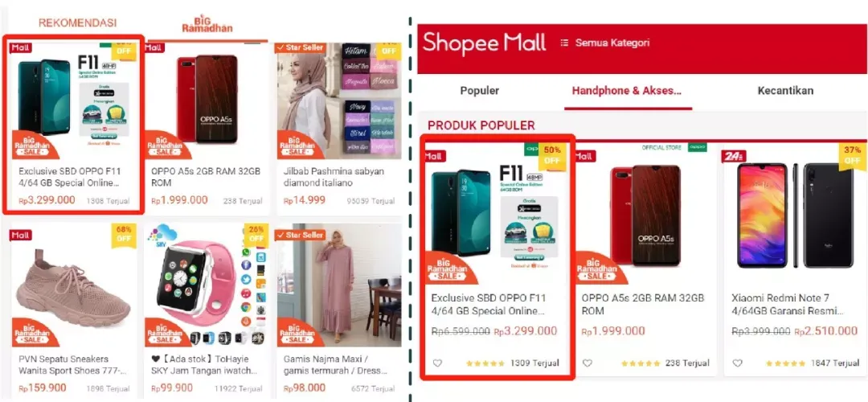Image resolution: width=868 pixels, height=402 pixels.
Task: Click OPPO A5s 2GB RAM 32GB title in Mall
Action: click(x=642, y=305)
